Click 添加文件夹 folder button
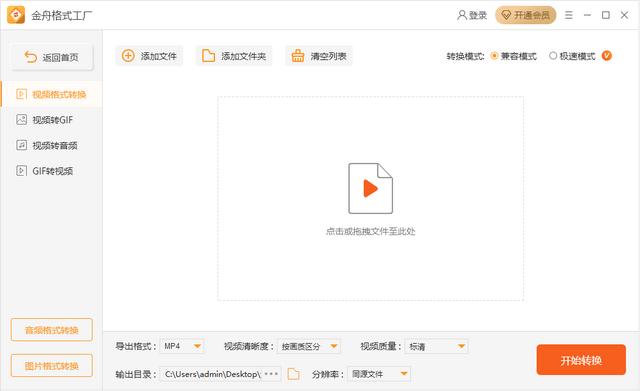The image size is (640, 391). pyautogui.click(x=234, y=56)
